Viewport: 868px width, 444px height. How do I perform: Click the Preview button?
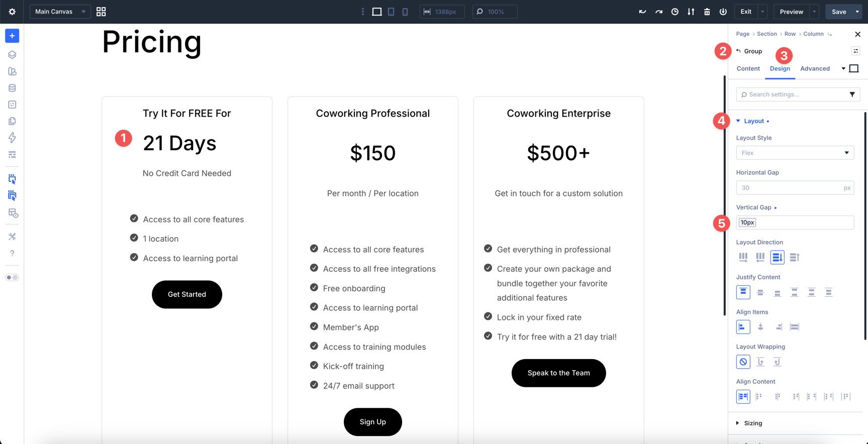791,12
